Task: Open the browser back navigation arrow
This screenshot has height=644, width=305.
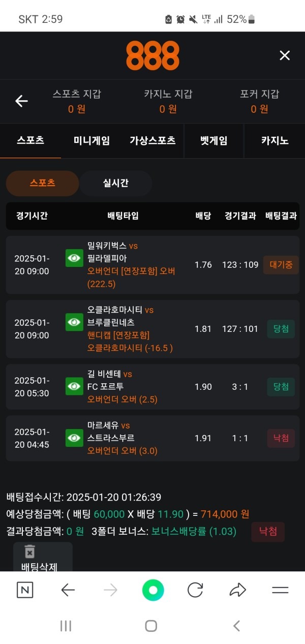Action: coord(68,590)
